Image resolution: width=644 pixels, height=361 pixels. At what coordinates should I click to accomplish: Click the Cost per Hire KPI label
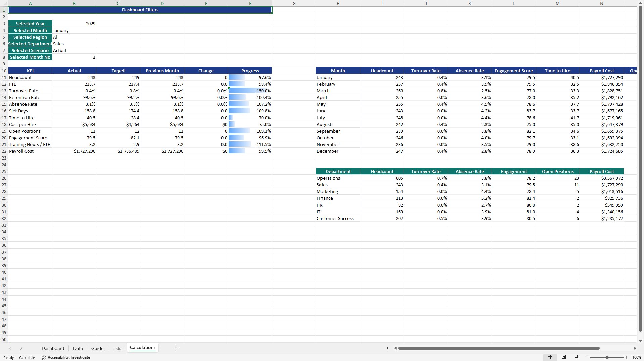[x=30, y=124]
